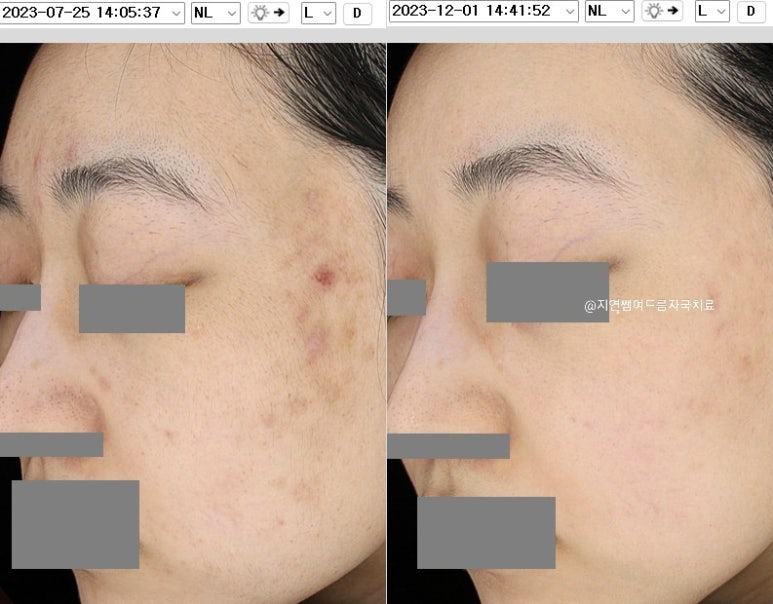
Task: Click the gray eye mask in the right photo
Action: 547,292
